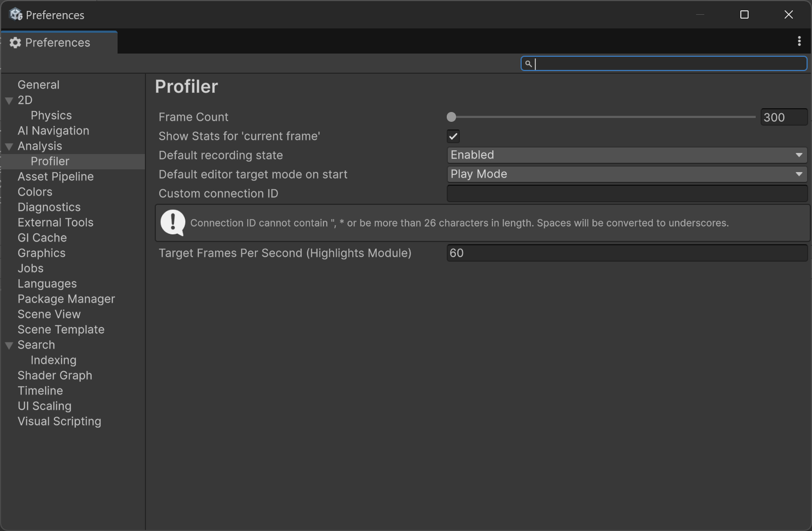
Task: Open the three-dot options menu
Action: [799, 42]
